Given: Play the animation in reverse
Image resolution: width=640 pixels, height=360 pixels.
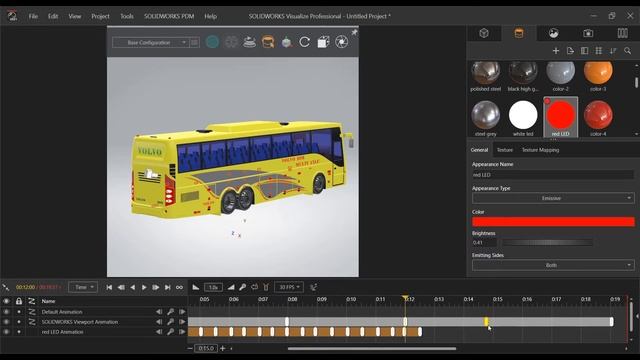Looking at the screenshot, I should coord(133,287).
